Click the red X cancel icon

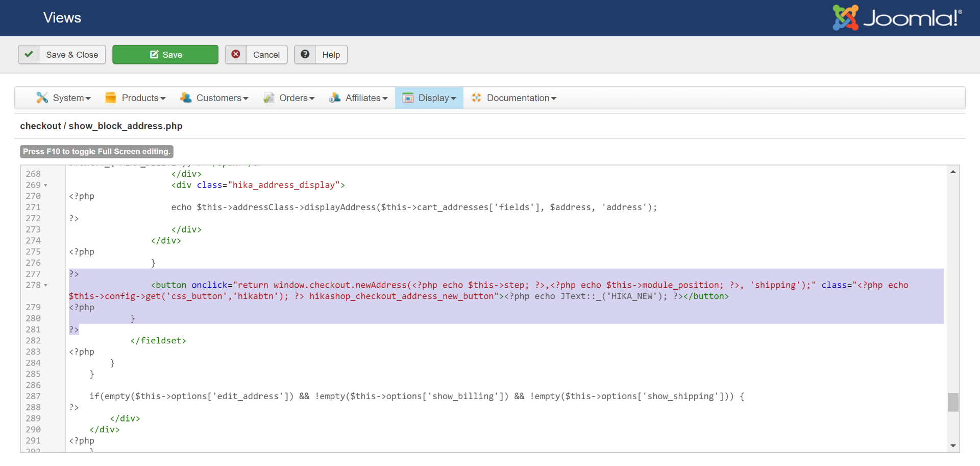[x=236, y=55]
